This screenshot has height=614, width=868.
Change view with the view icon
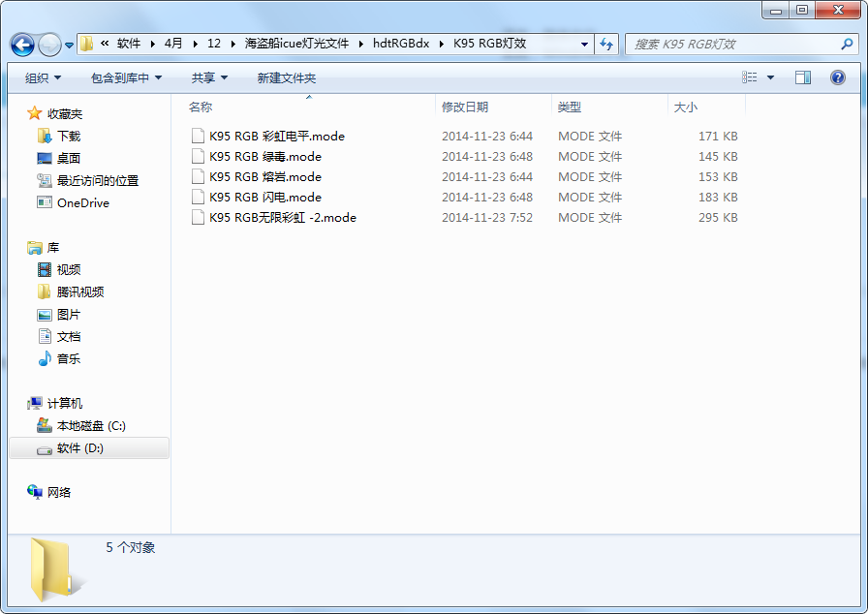pos(750,77)
